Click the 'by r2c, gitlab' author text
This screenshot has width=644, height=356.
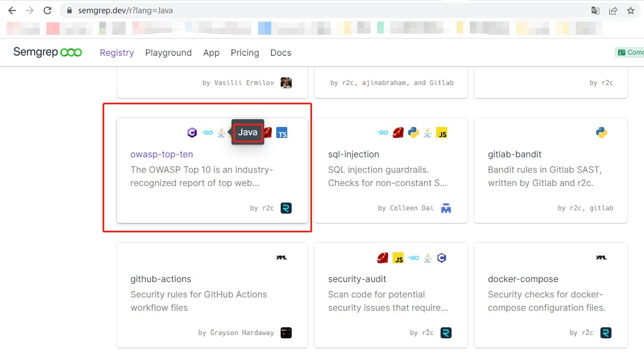click(585, 208)
